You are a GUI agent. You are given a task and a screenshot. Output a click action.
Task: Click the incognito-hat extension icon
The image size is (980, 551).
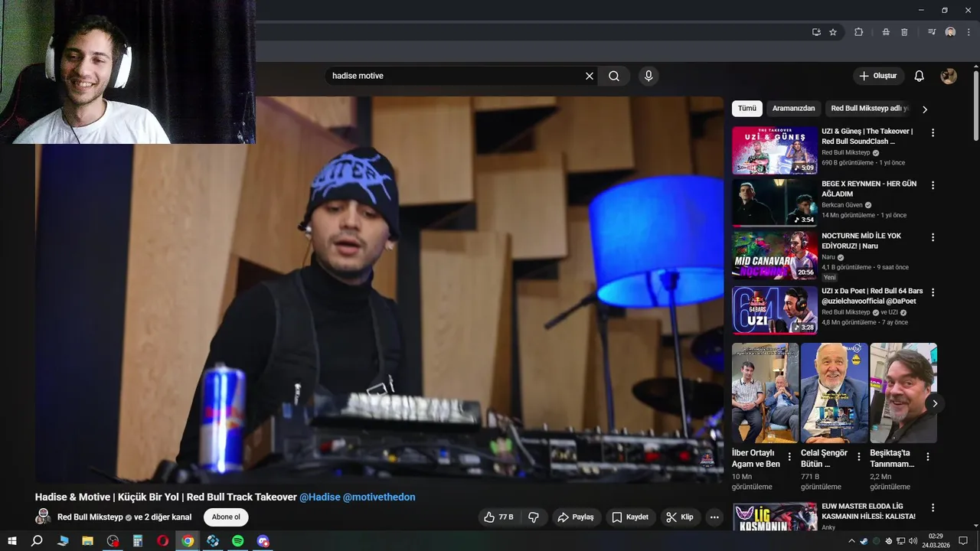(x=885, y=32)
